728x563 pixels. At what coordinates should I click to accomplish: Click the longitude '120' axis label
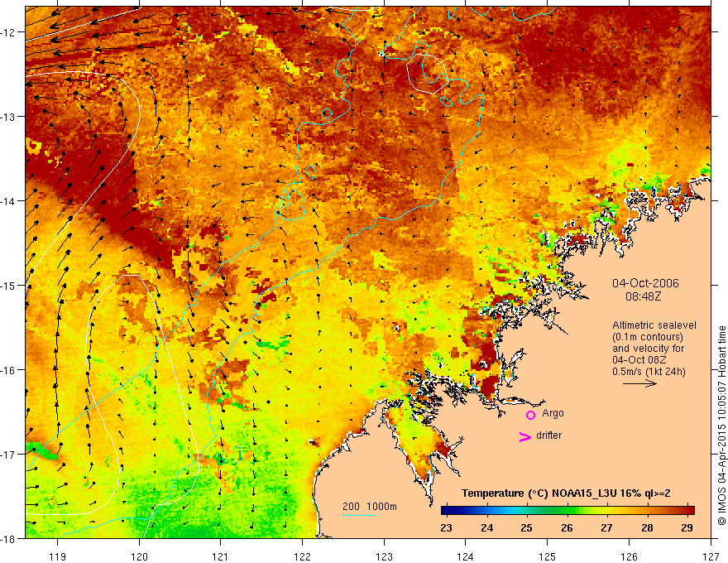pos(139,556)
